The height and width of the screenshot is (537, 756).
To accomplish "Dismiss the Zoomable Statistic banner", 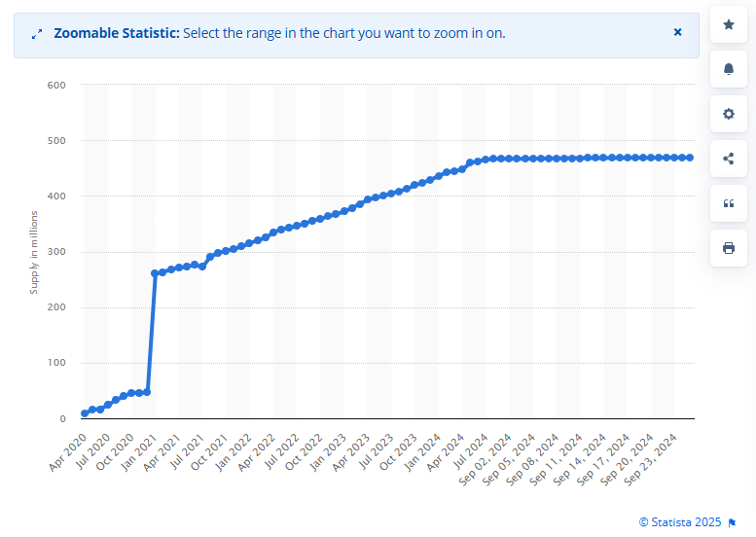I will pyautogui.click(x=677, y=32).
